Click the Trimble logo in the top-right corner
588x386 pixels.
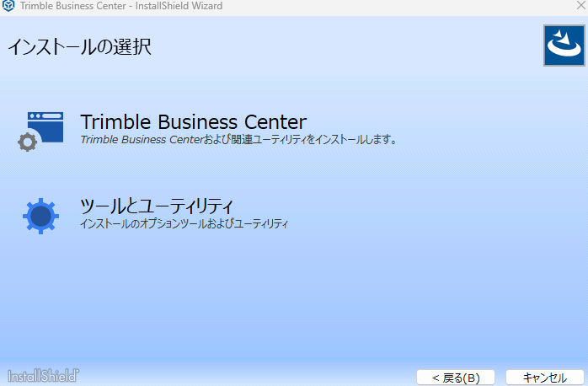564,46
